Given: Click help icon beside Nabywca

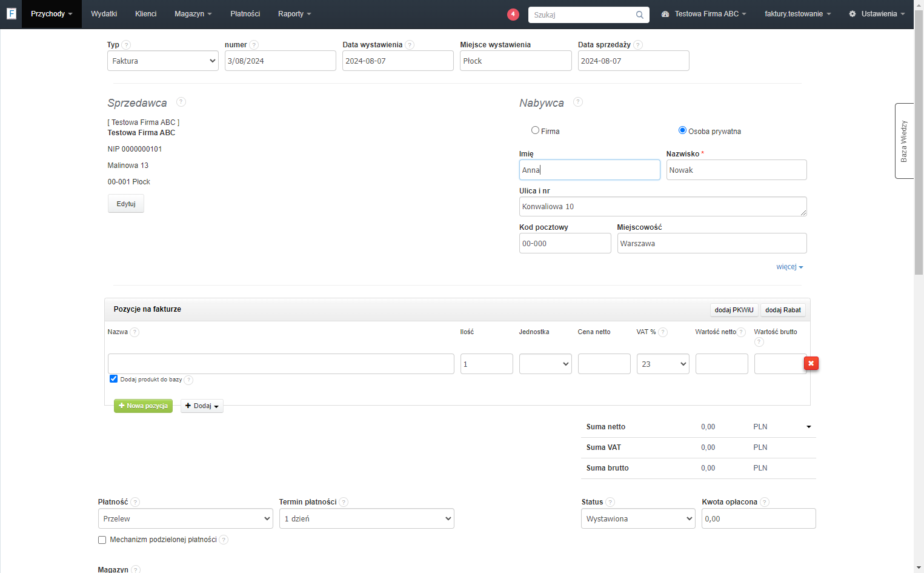Looking at the screenshot, I should coord(578,102).
